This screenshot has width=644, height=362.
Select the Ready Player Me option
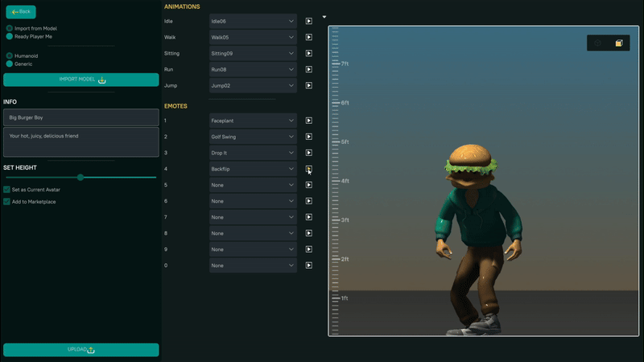coord(10,36)
